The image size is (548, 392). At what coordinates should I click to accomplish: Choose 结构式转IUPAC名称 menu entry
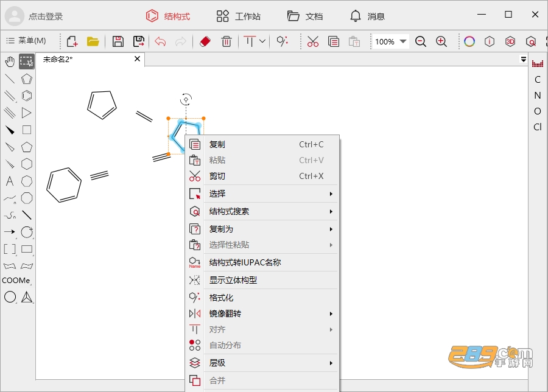[x=264, y=262]
